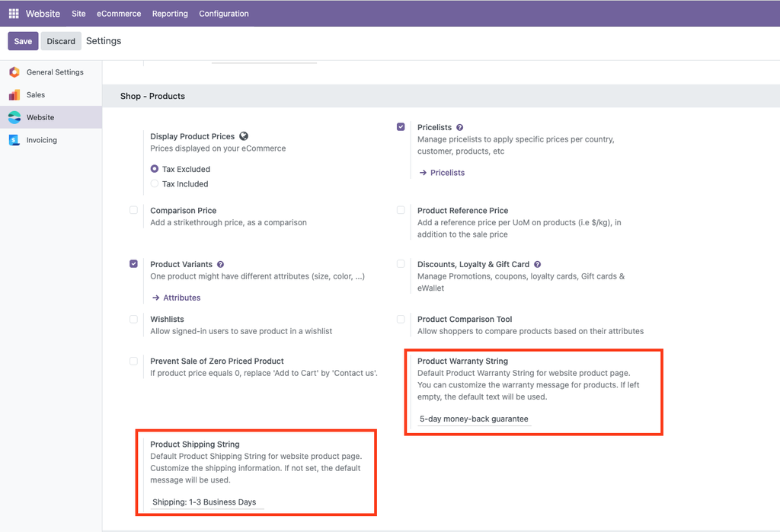Open the Site menu
Screen dimensions: 780x532
point(78,14)
